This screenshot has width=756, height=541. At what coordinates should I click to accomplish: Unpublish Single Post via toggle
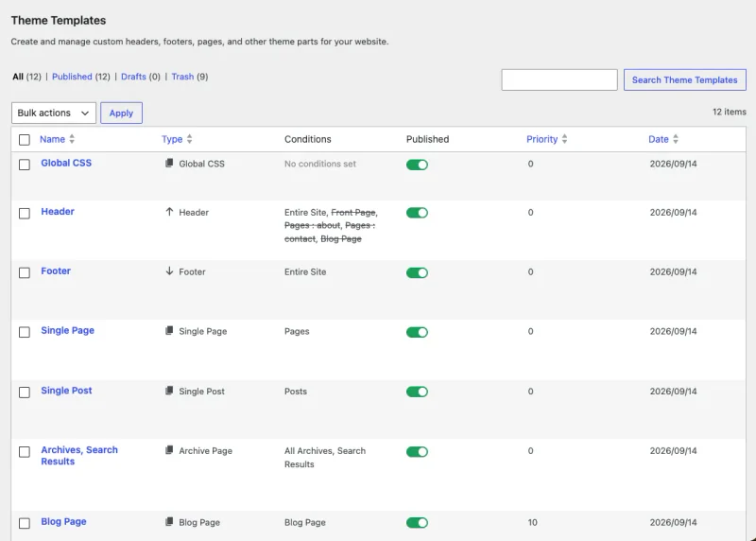(x=417, y=392)
